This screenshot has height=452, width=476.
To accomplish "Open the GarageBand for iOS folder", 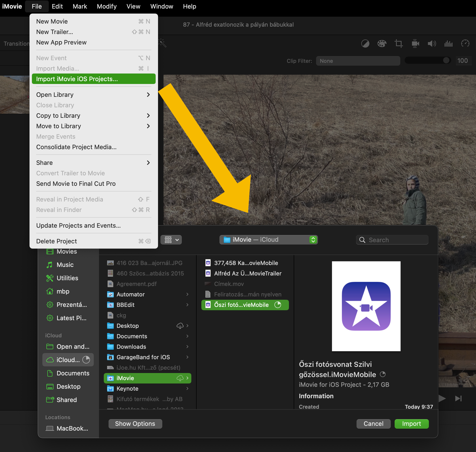I will (x=148, y=357).
